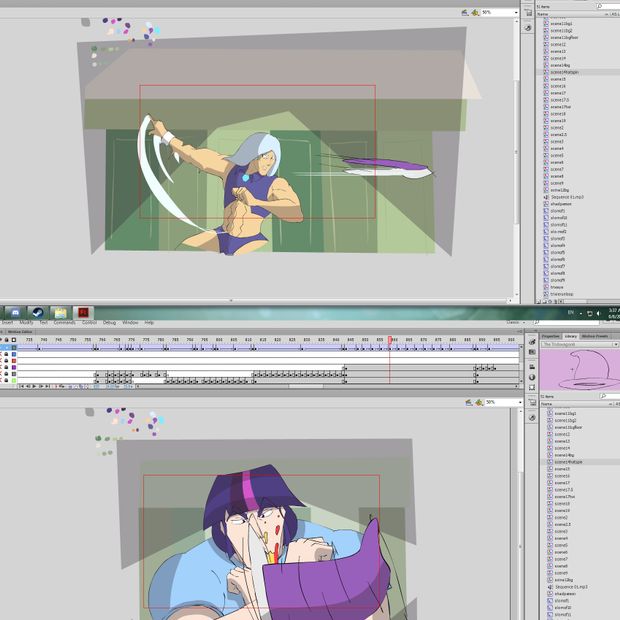Viewport: 620px width, 620px height.
Task: Select trixierunloop symbol in upper library
Action: 561,294
